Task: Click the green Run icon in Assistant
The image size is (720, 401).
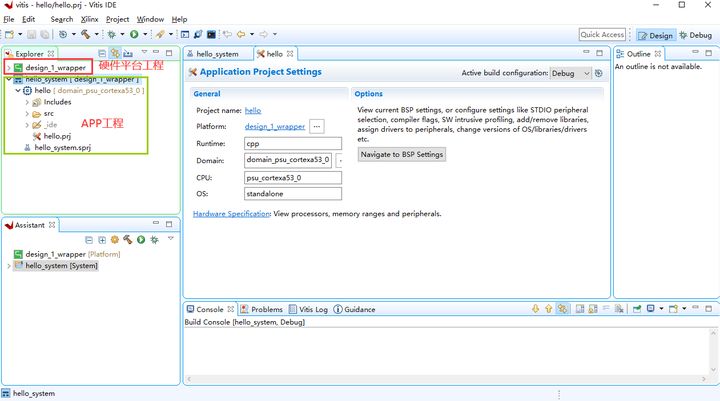Action: tap(141, 239)
